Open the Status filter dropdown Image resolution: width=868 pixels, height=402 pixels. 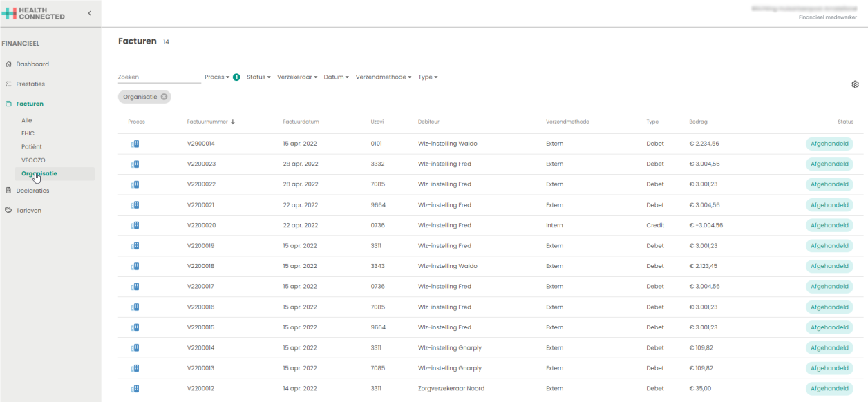pyautogui.click(x=258, y=77)
